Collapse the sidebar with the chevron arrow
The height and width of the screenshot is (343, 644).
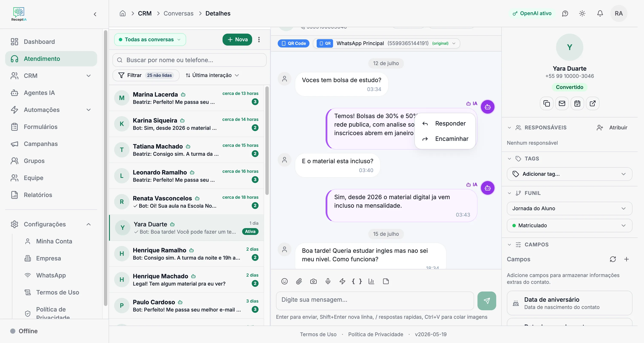[95, 14]
